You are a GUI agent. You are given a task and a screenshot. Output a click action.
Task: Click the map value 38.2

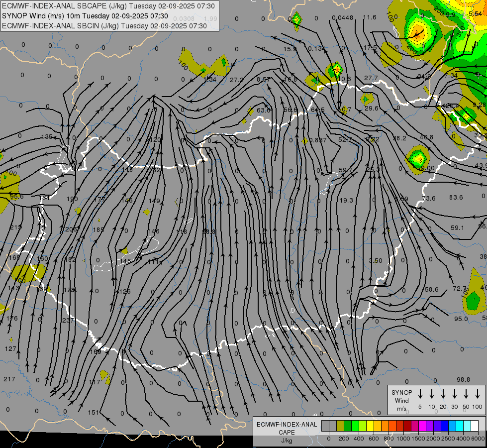point(399,138)
